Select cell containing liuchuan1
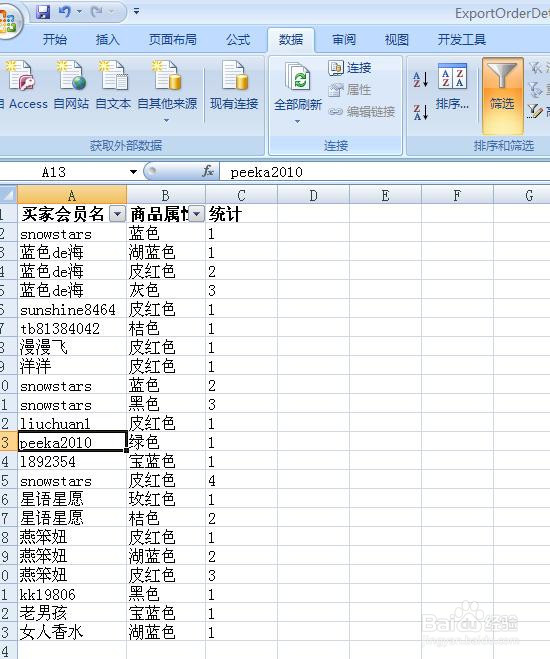Image resolution: width=550 pixels, height=659 pixels. [72, 424]
